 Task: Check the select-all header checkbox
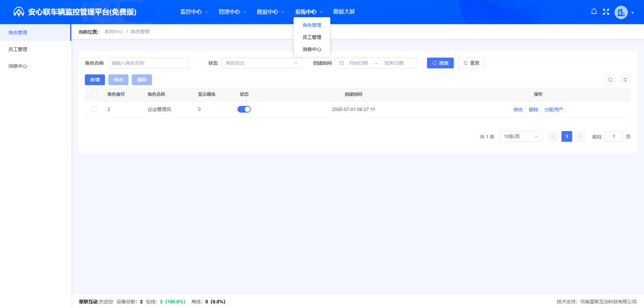click(94, 94)
